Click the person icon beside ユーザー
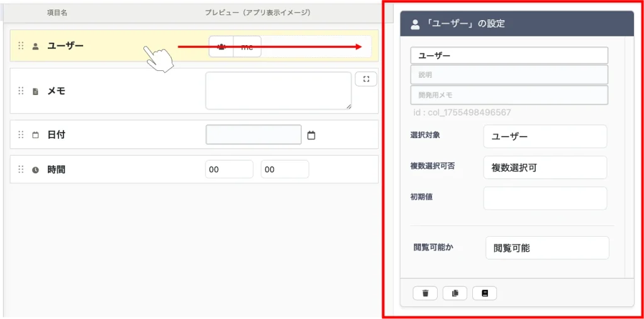The image size is (644, 319). coord(35,46)
